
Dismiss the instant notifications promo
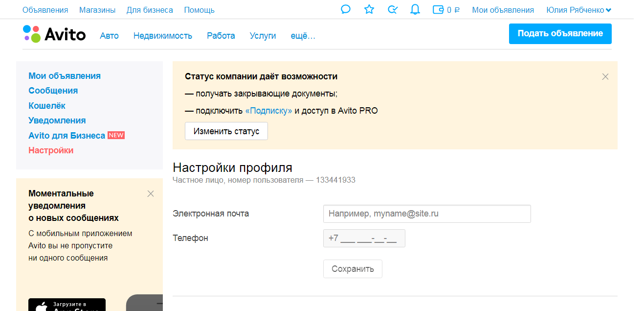coord(151,193)
